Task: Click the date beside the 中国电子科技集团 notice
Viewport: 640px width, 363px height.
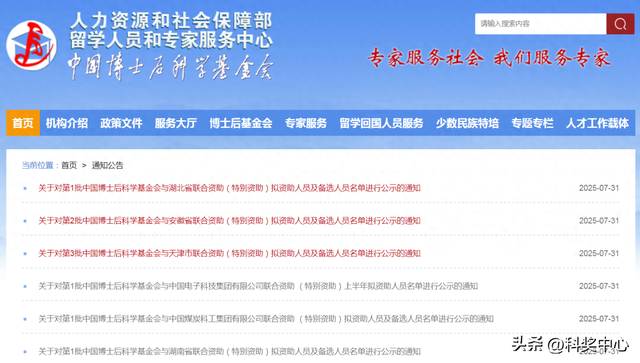Action: pyautogui.click(x=599, y=286)
